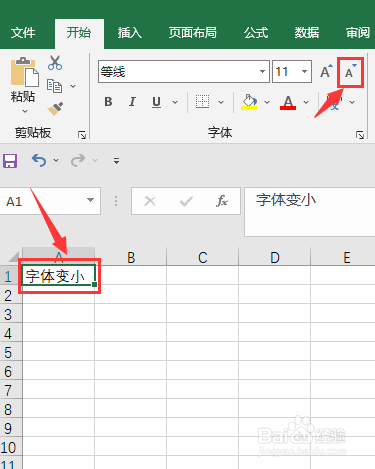375x469 pixels.
Task: Click 粘贴 label under paste icon
Action: pos(23,97)
